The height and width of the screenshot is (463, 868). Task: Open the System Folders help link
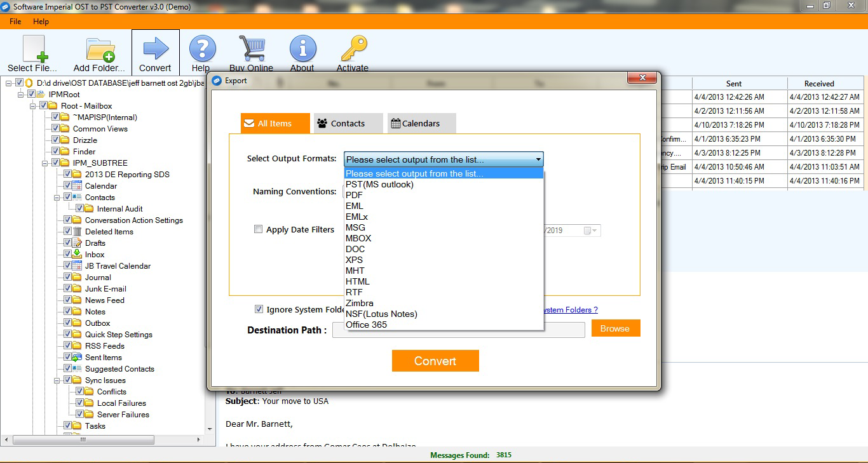click(x=570, y=310)
